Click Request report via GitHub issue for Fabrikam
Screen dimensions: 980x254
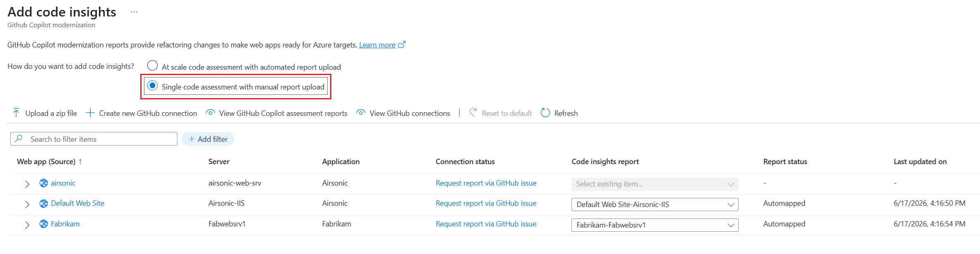pos(486,224)
